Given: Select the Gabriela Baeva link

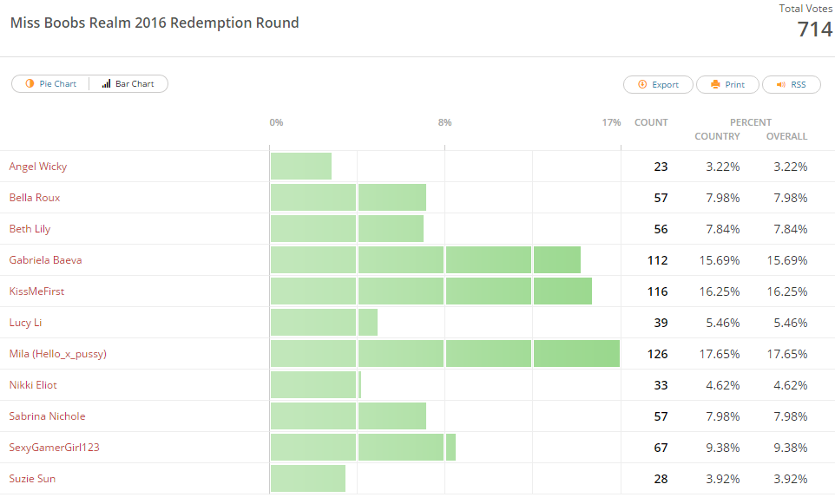Looking at the screenshot, I should pyautogui.click(x=46, y=260).
